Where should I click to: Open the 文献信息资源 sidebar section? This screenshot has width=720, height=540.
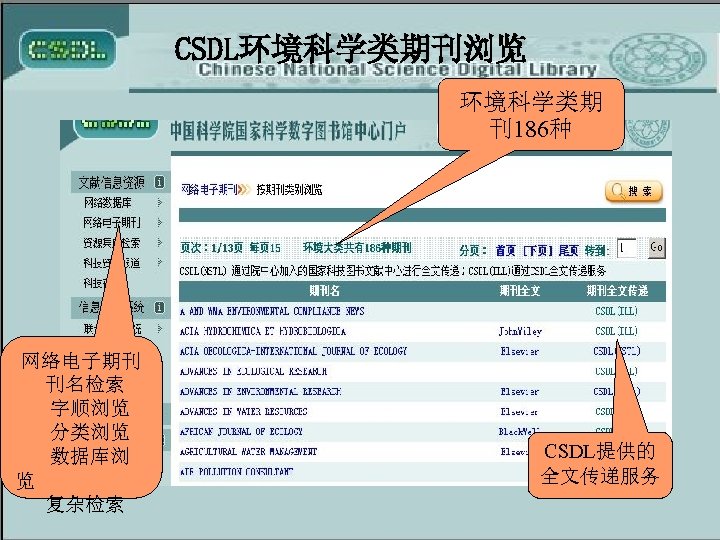click(x=112, y=182)
